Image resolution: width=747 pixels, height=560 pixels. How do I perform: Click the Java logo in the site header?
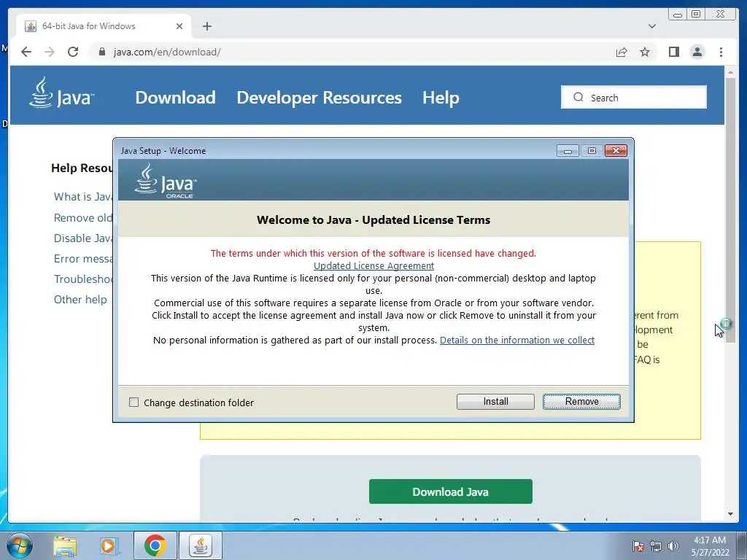61,93
